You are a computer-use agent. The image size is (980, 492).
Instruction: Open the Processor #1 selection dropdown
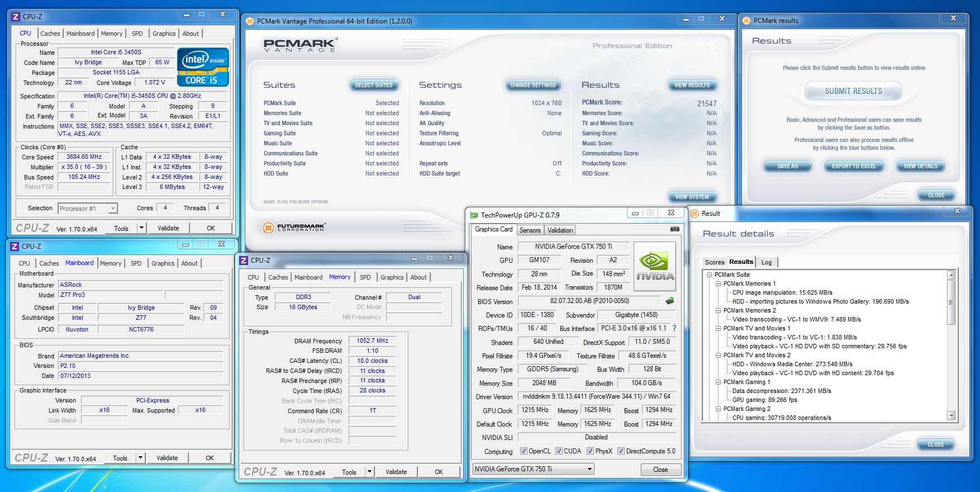coord(88,209)
